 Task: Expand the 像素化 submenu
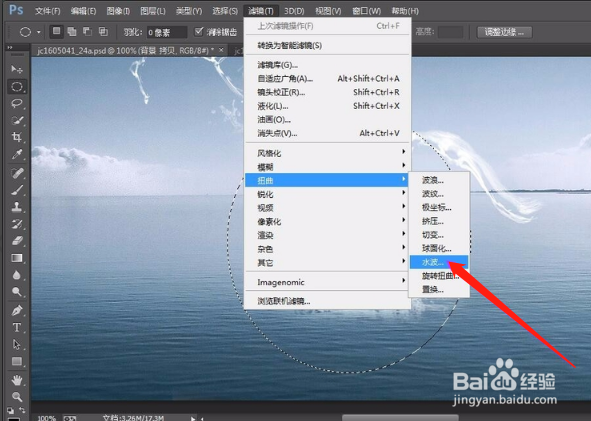pos(327,222)
